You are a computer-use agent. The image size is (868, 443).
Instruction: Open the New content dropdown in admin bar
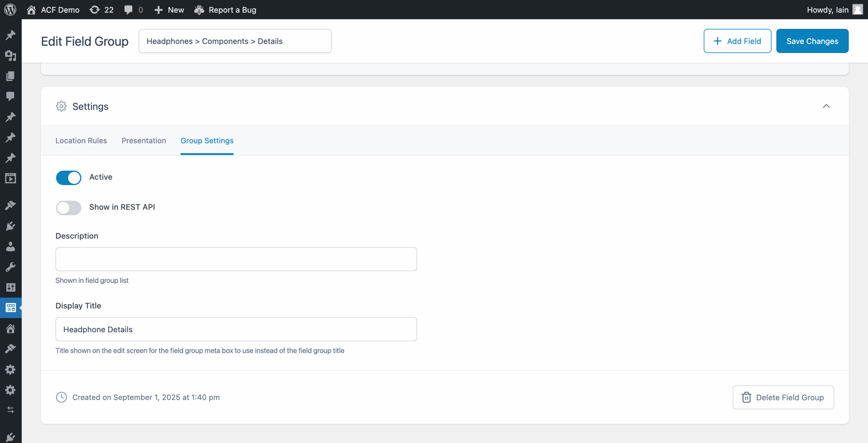pos(169,9)
